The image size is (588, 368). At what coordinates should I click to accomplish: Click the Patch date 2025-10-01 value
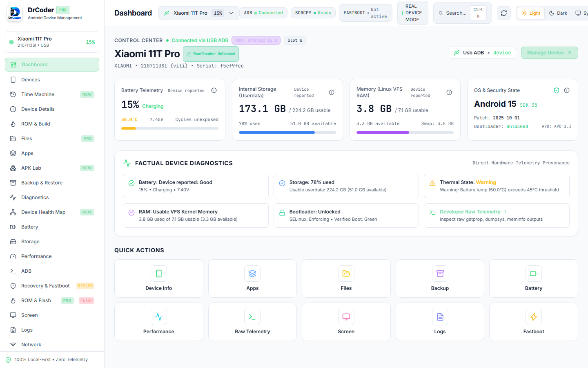506,118
